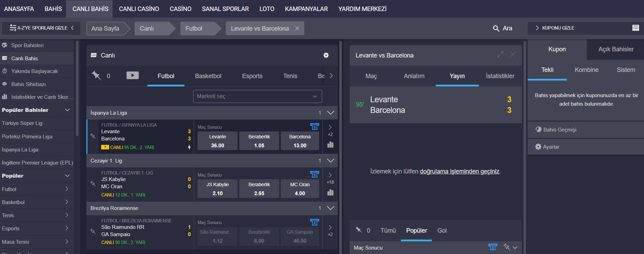Click the coupon slip icon next to Kuponu Gizle
This screenshot has height=254, width=644.
(636, 28)
